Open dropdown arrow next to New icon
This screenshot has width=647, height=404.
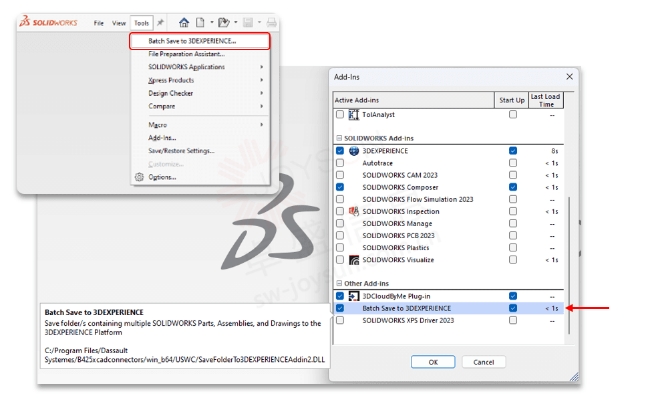point(212,22)
